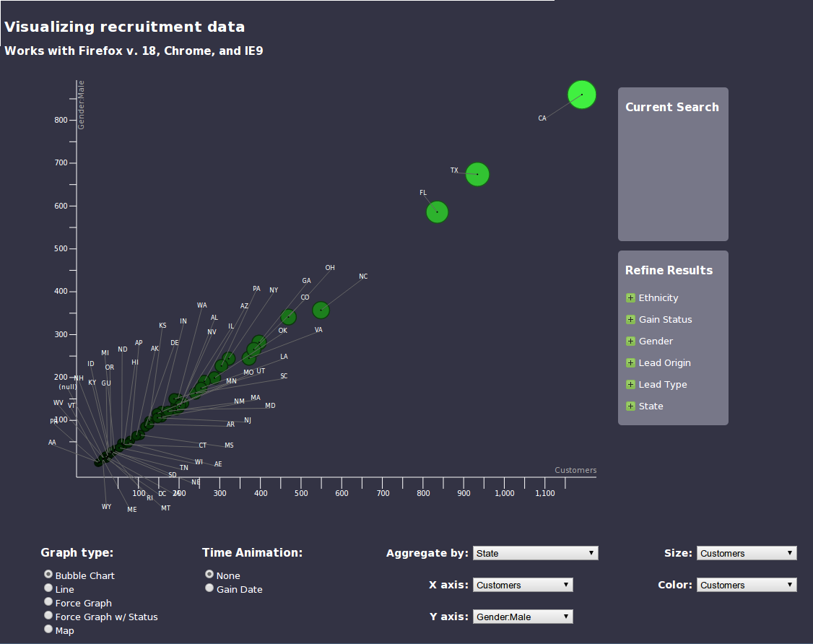Image resolution: width=813 pixels, height=644 pixels.
Task: Click the State filter plus icon
Action: (630, 406)
